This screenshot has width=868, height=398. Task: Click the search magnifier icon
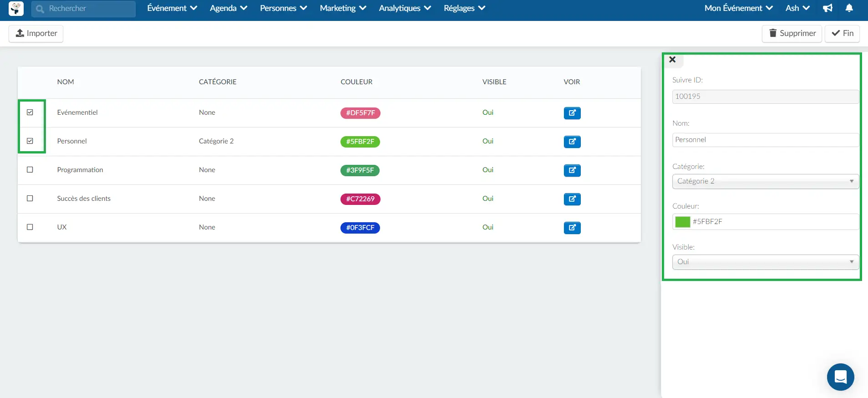[40, 9]
